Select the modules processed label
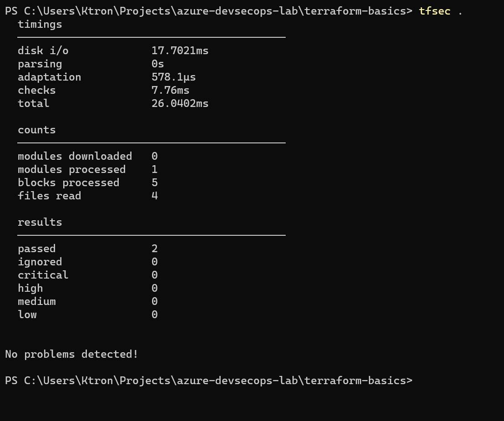 (x=71, y=170)
